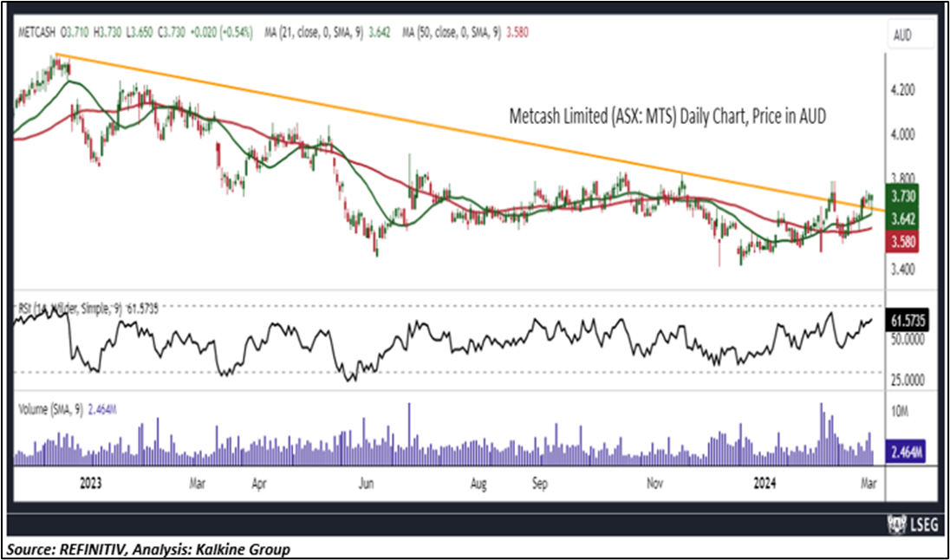
Task: Click the Source: REFINITIV caption
Action: tap(149, 549)
